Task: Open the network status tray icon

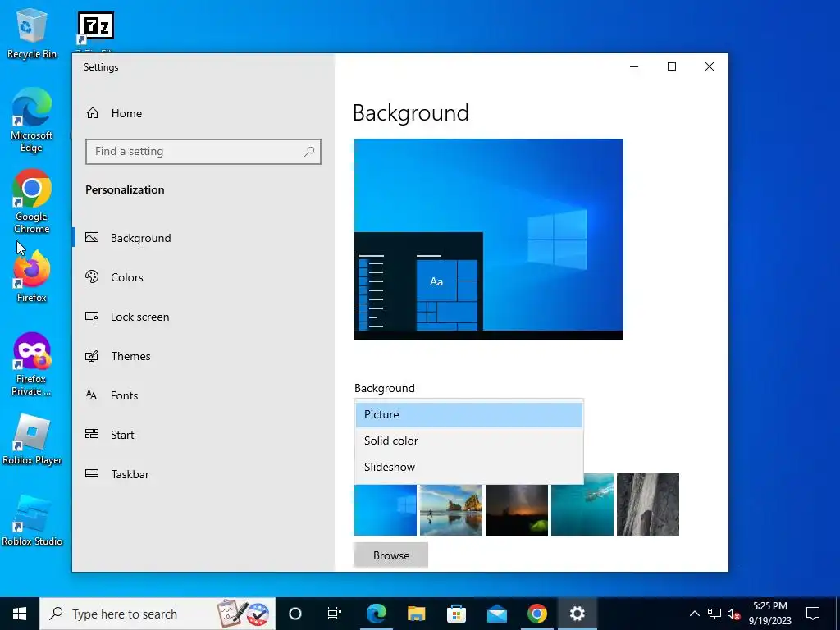Action: 714,614
